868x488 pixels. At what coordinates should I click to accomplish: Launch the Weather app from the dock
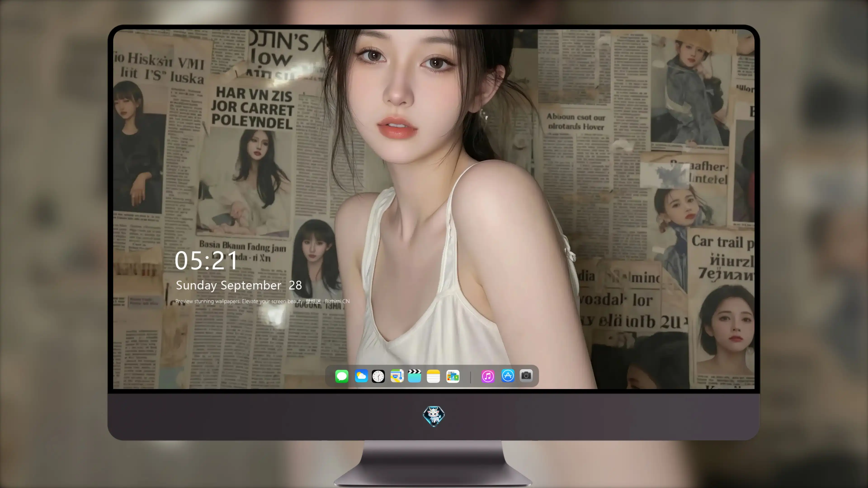coord(361,376)
